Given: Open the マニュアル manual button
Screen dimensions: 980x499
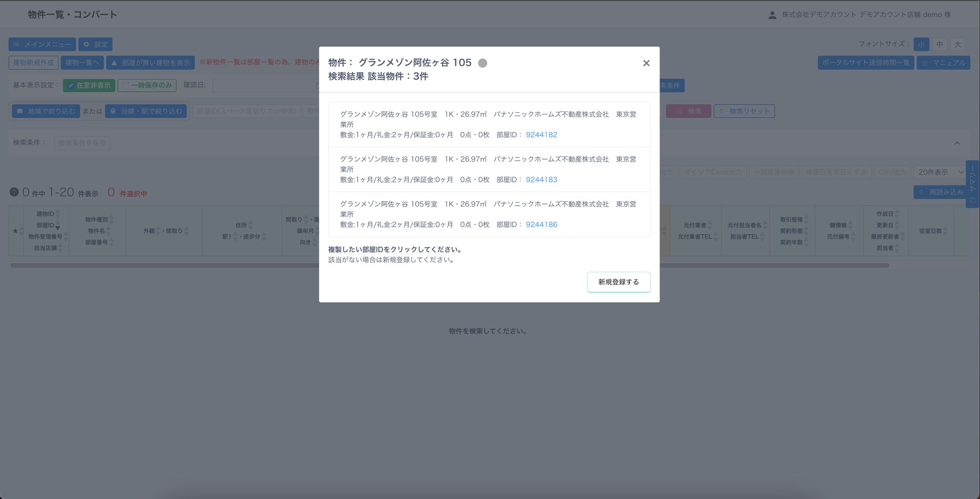Looking at the screenshot, I should [943, 63].
